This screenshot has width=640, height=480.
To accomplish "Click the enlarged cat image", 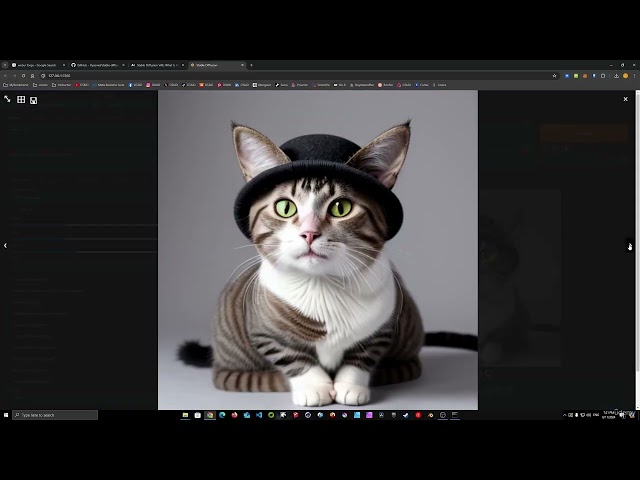I will click(x=318, y=250).
